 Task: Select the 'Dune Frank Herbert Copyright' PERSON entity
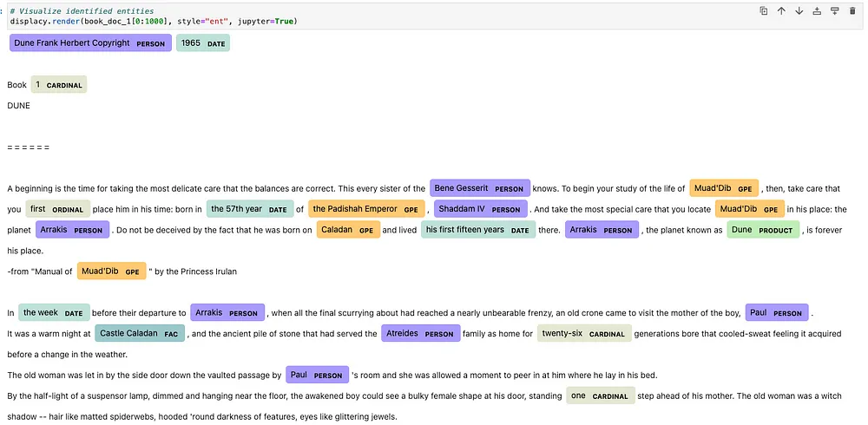pyautogui.click(x=90, y=43)
